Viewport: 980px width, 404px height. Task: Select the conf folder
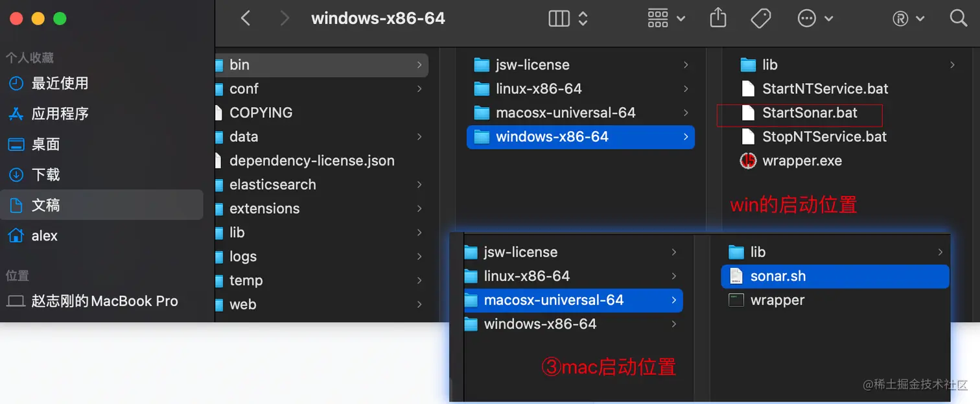(321, 89)
